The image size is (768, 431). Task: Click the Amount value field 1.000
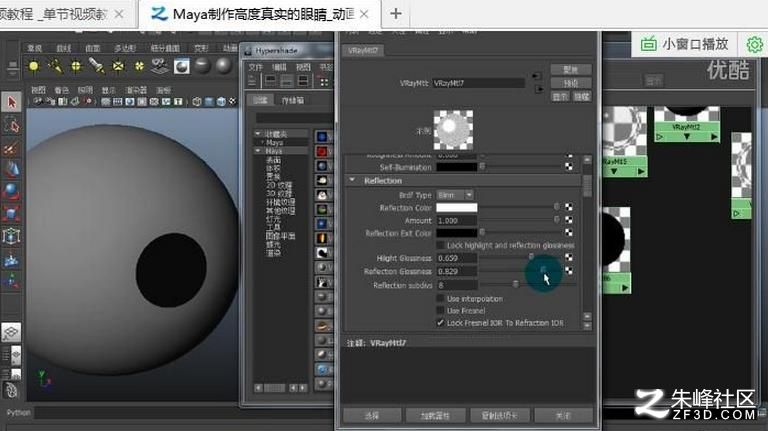click(x=456, y=220)
